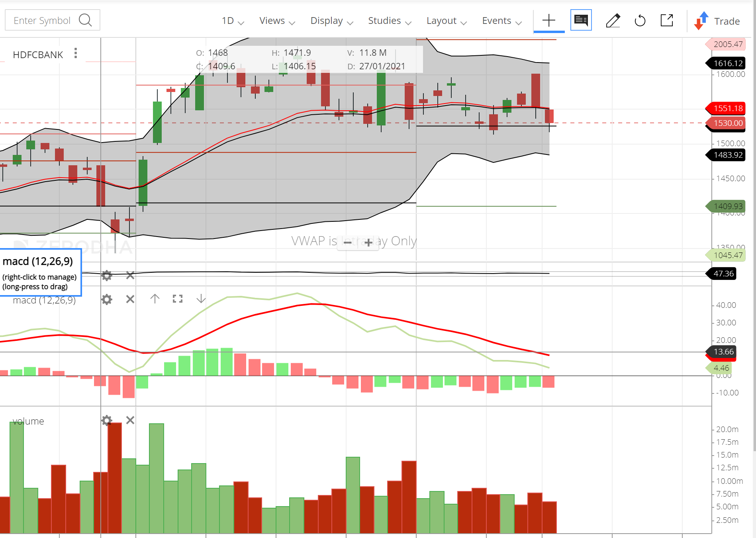
Task: Move macd panel down with arrow
Action: pyautogui.click(x=201, y=299)
